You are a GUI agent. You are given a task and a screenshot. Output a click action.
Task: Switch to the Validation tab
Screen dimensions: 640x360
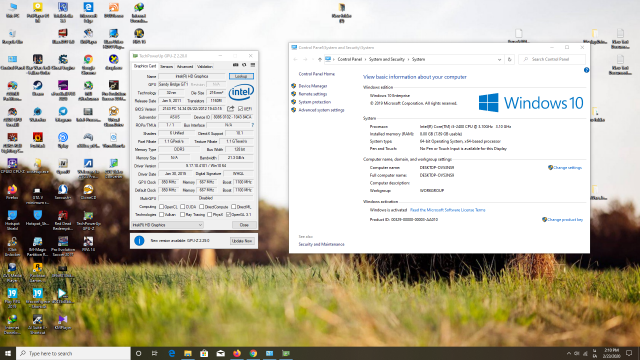205,66
